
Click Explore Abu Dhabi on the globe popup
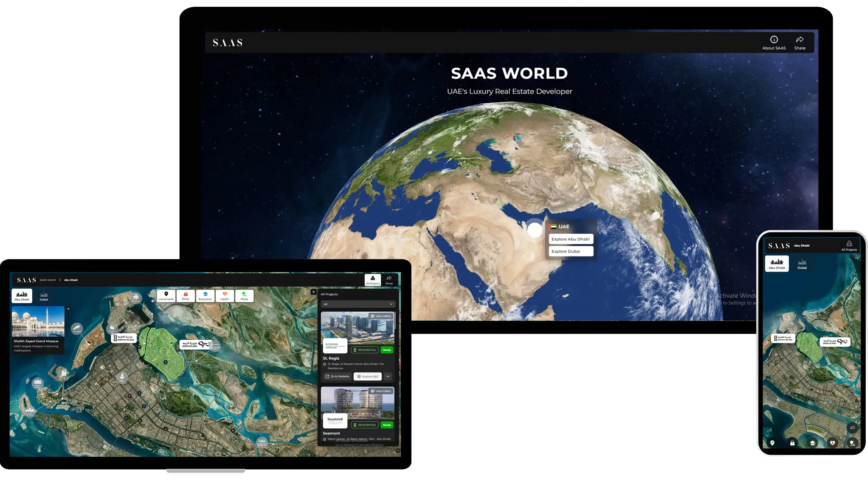pos(571,239)
